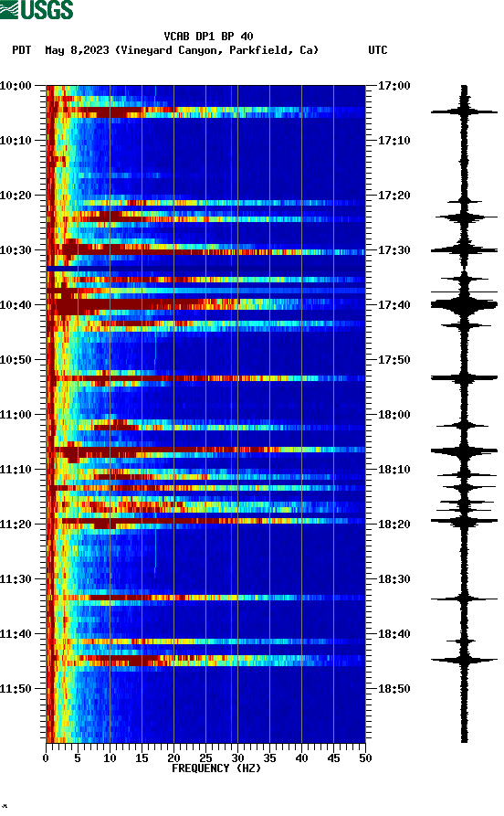Click the "40" frequency axis label
The height and width of the screenshot is (816, 504).
point(301,758)
